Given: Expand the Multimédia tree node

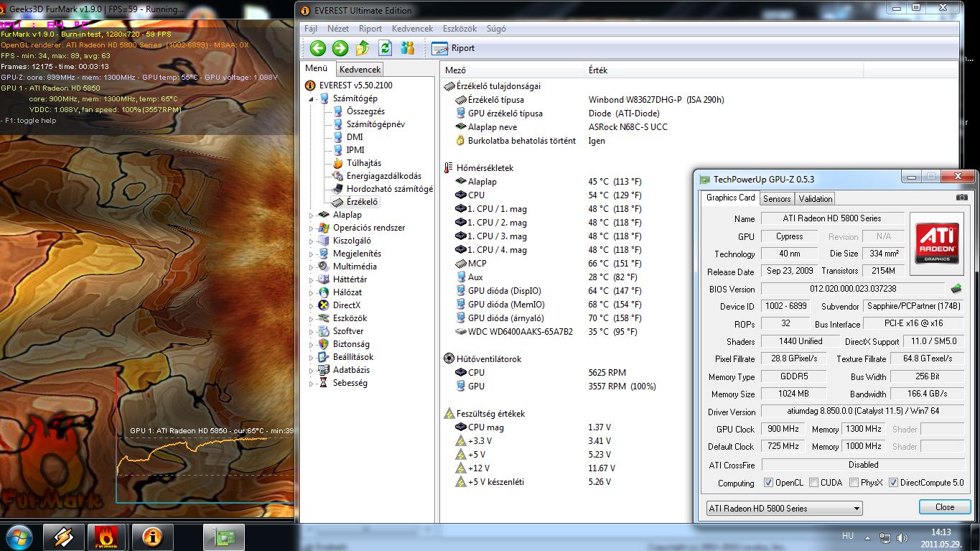Looking at the screenshot, I should pos(311,267).
